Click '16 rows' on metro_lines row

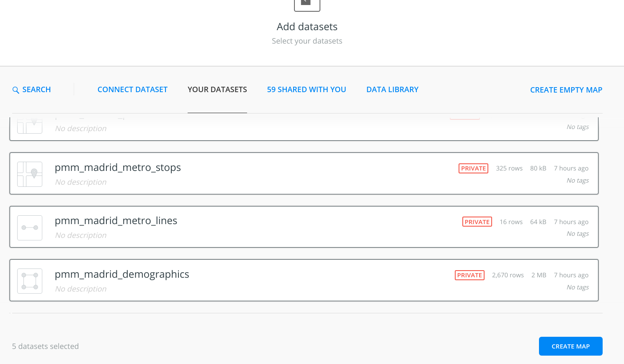coord(511,222)
